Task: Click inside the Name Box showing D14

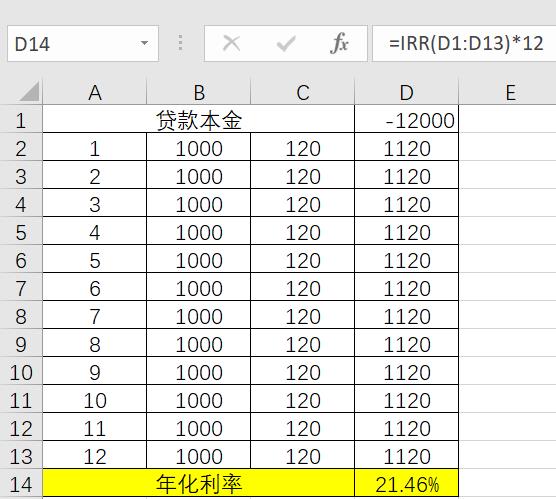Action: (x=83, y=44)
